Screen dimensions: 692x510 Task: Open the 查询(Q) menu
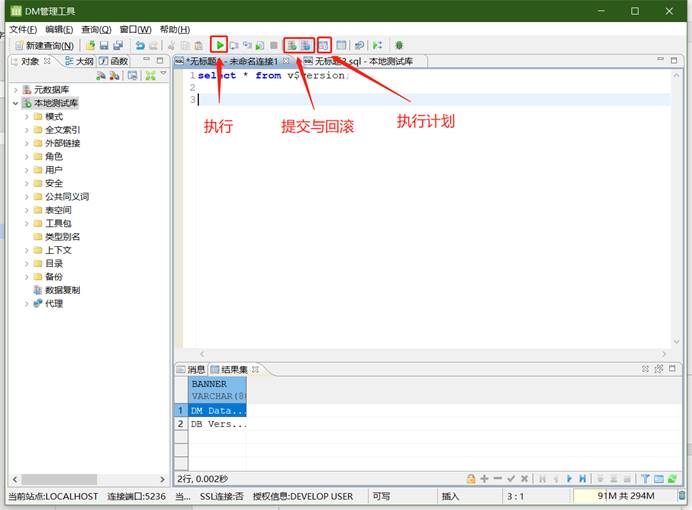(x=96, y=30)
